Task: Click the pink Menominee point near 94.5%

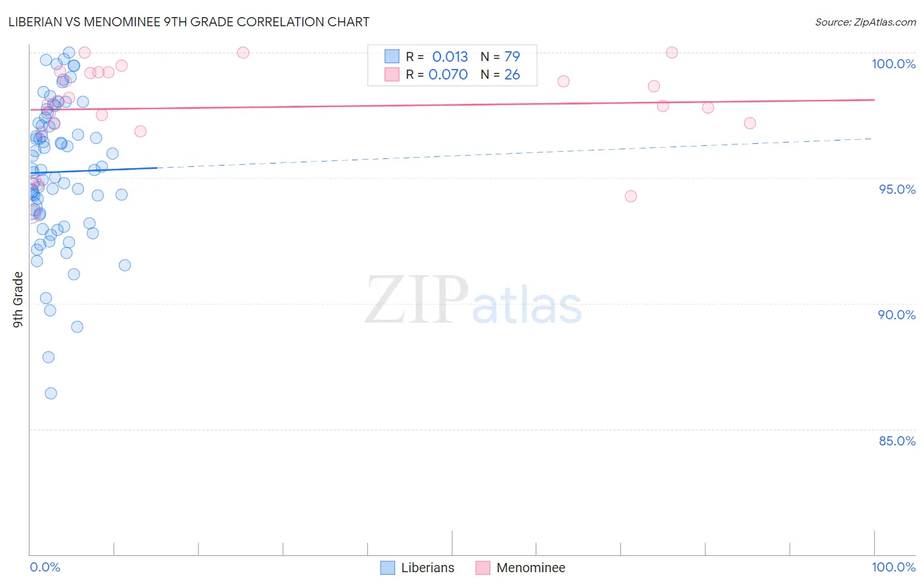Action: (631, 196)
